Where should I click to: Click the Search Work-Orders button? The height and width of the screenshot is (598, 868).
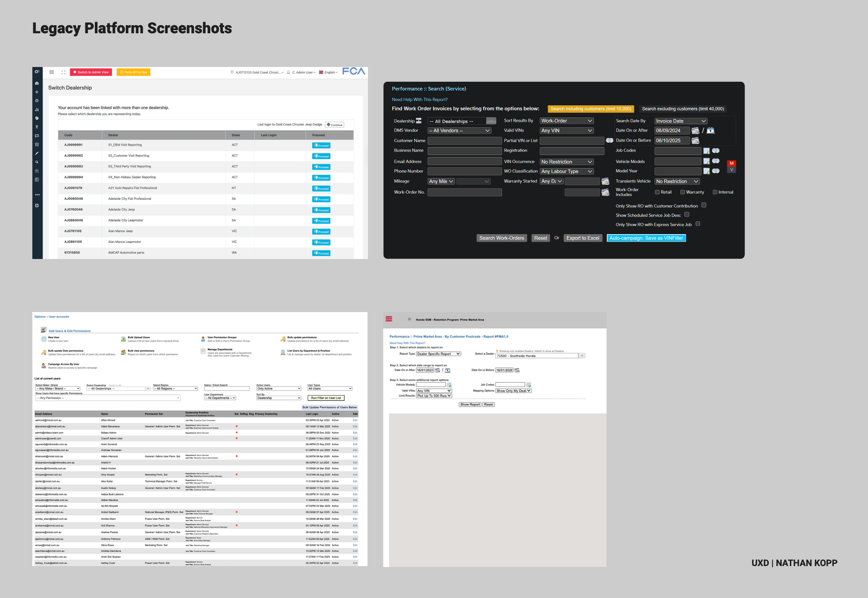tap(501, 238)
